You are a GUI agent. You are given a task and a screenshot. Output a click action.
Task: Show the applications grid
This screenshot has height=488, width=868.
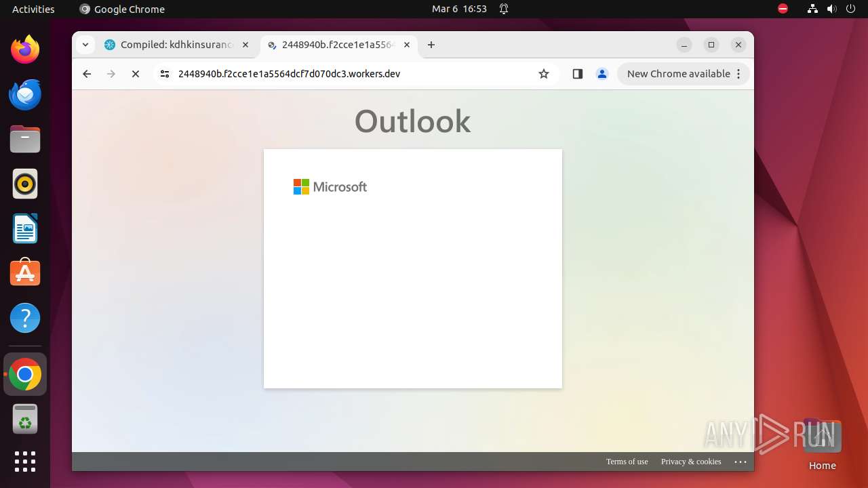(x=25, y=462)
